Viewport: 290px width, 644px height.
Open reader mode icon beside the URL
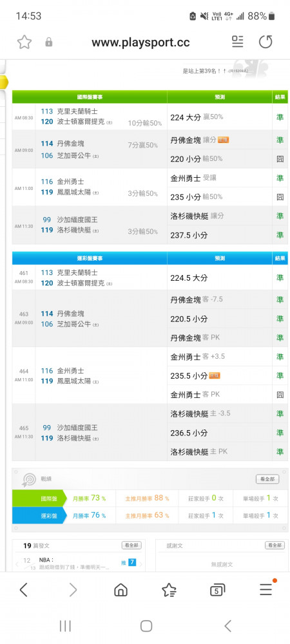click(237, 41)
